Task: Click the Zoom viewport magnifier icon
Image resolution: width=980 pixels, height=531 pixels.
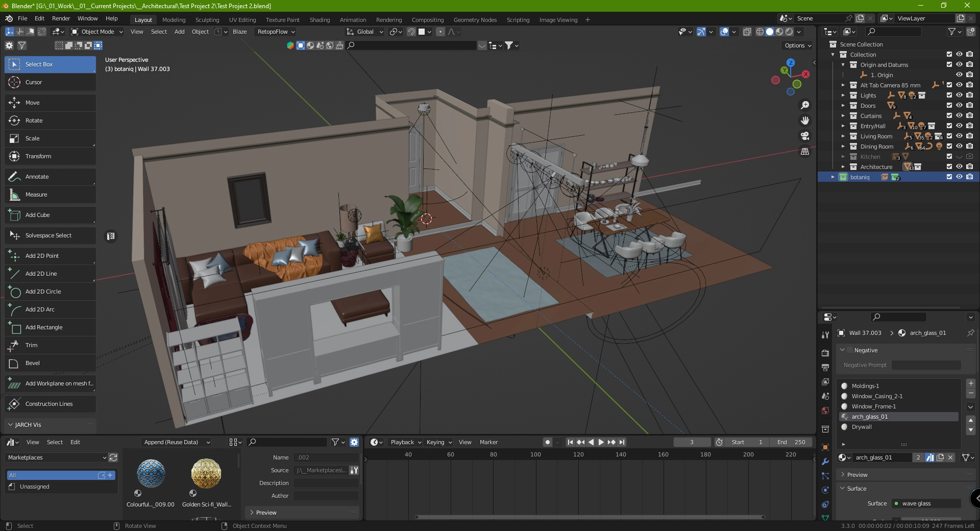Action: coord(805,105)
